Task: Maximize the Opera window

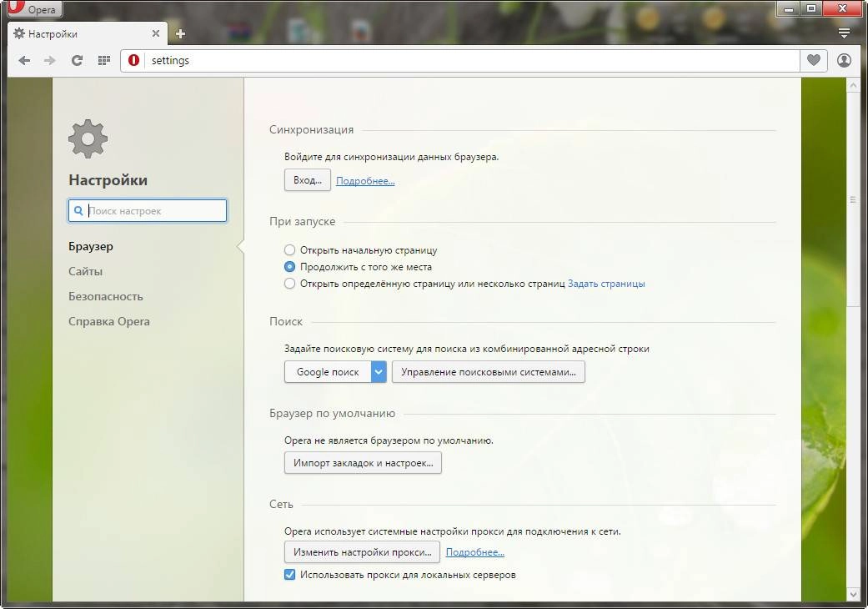Action: 811,8
